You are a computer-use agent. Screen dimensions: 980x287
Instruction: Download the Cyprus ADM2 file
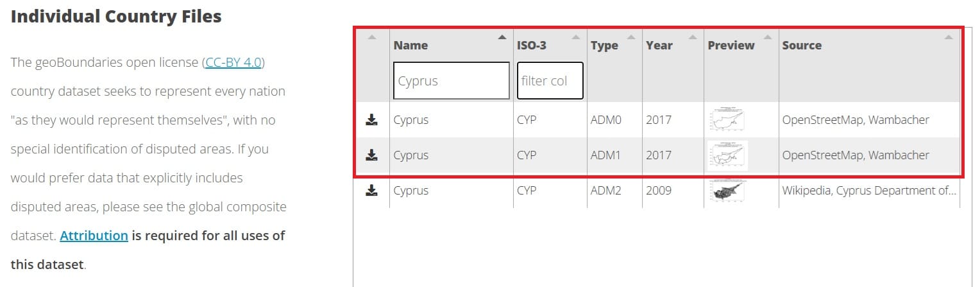(371, 190)
